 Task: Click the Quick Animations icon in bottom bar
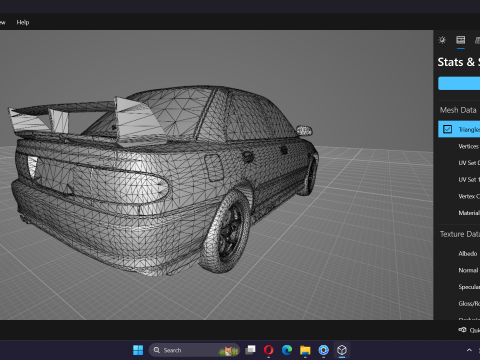[462, 330]
